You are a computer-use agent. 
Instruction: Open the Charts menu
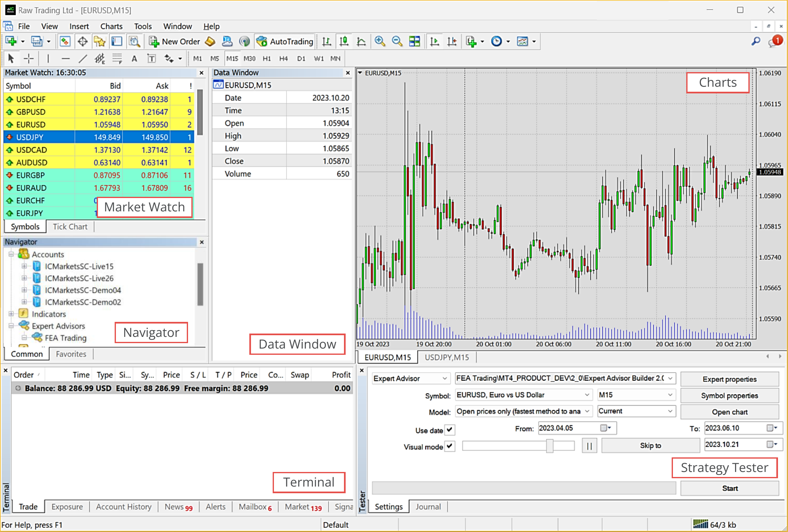pyautogui.click(x=111, y=26)
